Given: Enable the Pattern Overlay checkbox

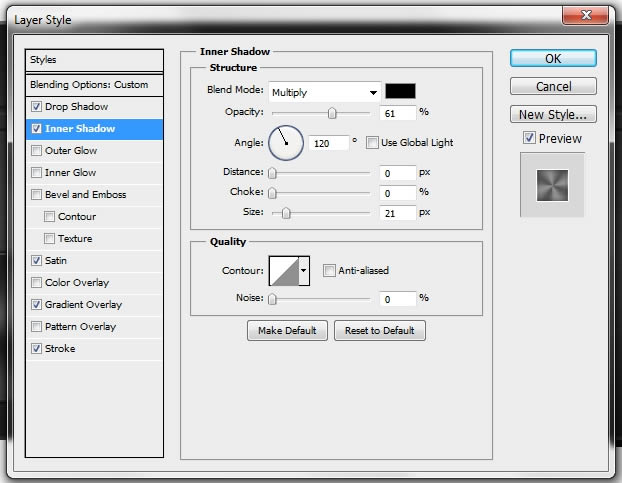Looking at the screenshot, I should [x=36, y=327].
